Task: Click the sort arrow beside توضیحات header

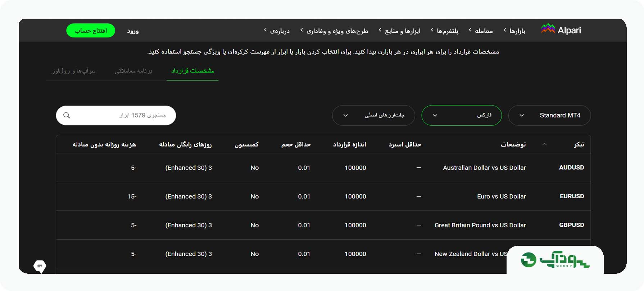Action: pyautogui.click(x=544, y=144)
